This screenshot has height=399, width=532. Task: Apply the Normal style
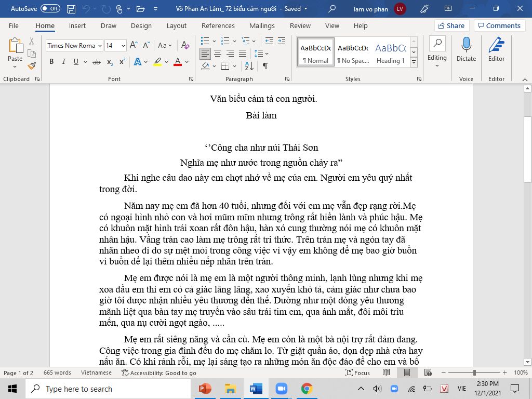(x=316, y=52)
